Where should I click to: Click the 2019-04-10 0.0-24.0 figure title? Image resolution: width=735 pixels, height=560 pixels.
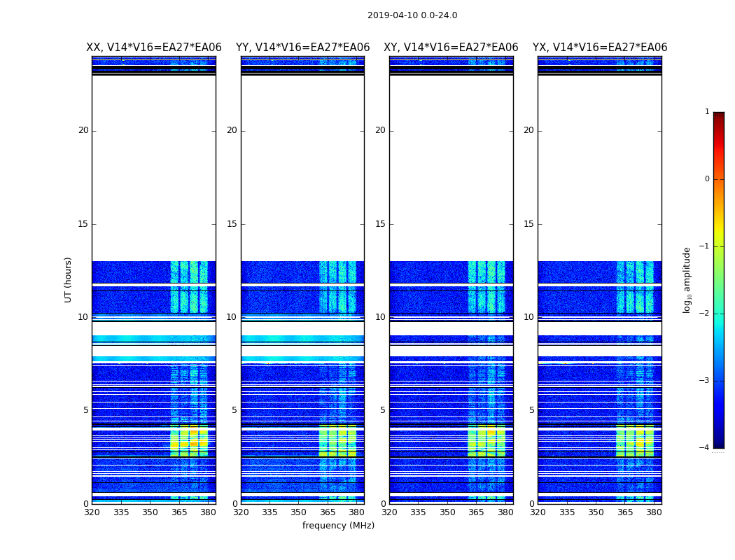pyautogui.click(x=412, y=15)
